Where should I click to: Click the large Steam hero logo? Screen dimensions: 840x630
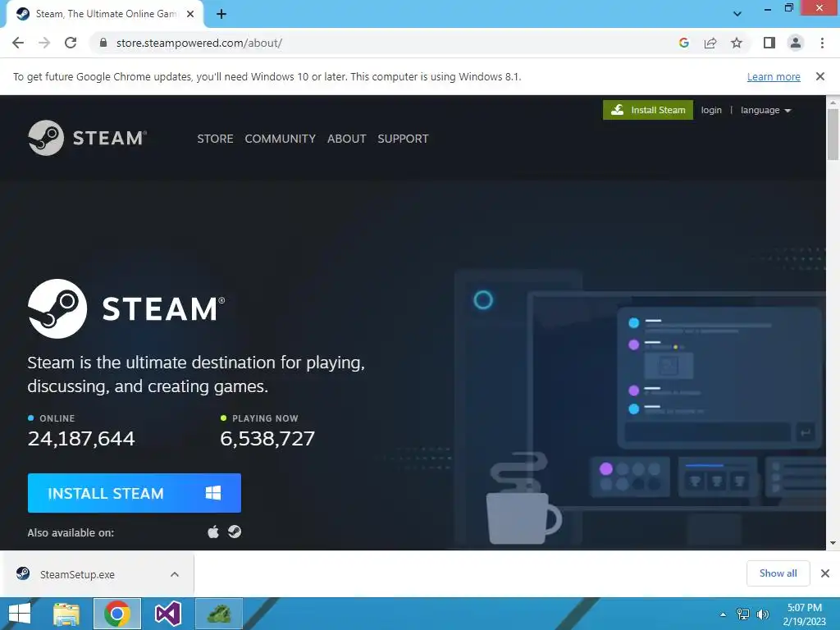(126, 308)
